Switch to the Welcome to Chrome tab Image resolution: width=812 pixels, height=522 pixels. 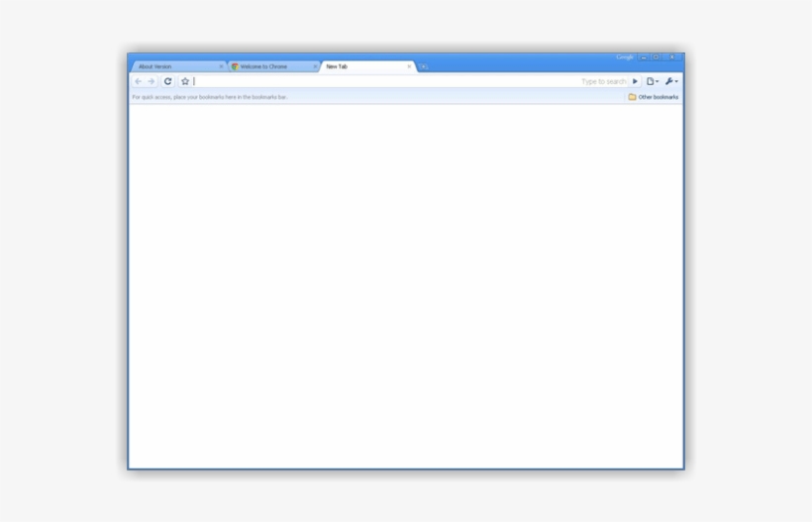(267, 66)
